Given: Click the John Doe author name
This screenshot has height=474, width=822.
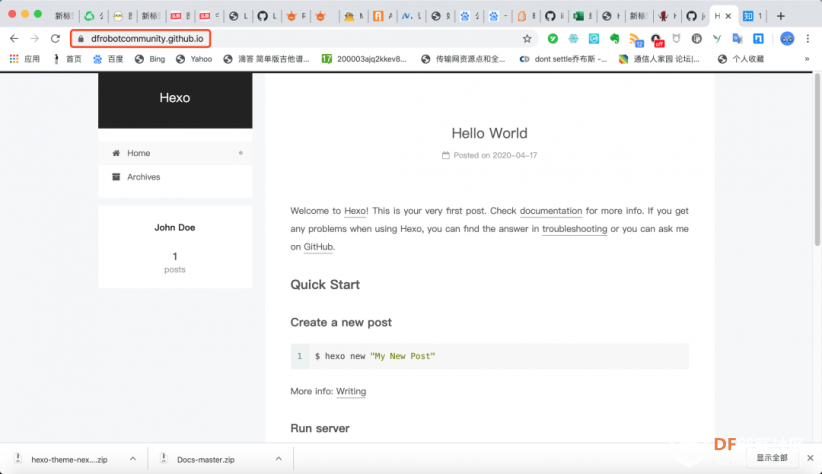Looking at the screenshot, I should click(x=175, y=228).
